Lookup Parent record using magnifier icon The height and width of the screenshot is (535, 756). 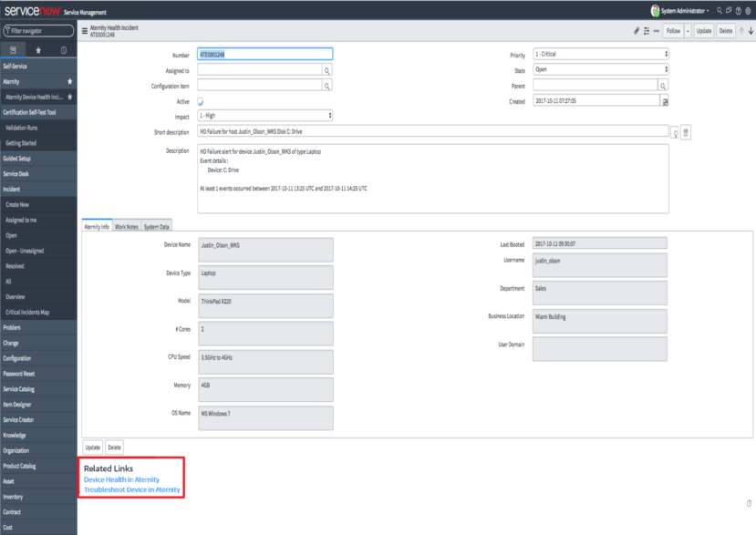663,86
